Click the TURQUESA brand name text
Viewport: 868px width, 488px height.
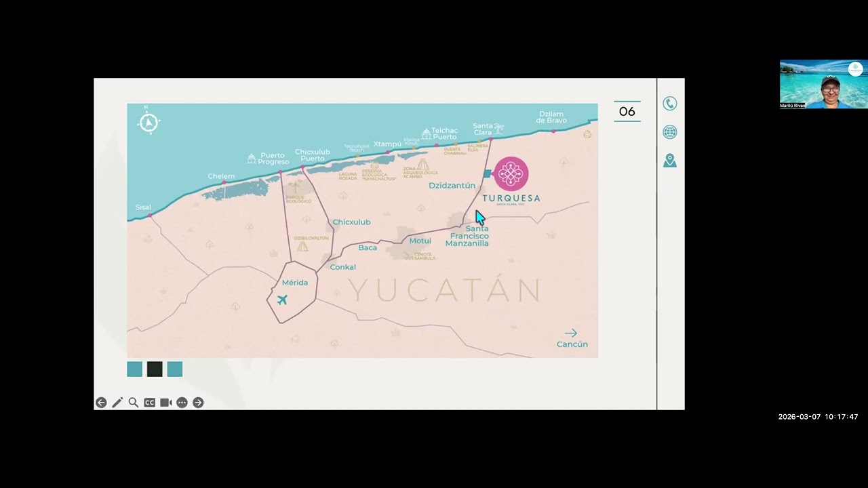(x=511, y=199)
